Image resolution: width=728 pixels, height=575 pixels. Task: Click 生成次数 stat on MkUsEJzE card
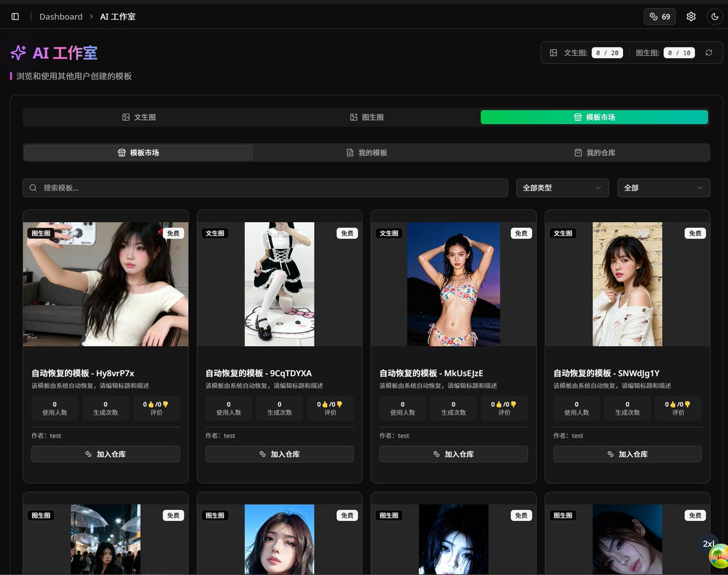click(454, 408)
